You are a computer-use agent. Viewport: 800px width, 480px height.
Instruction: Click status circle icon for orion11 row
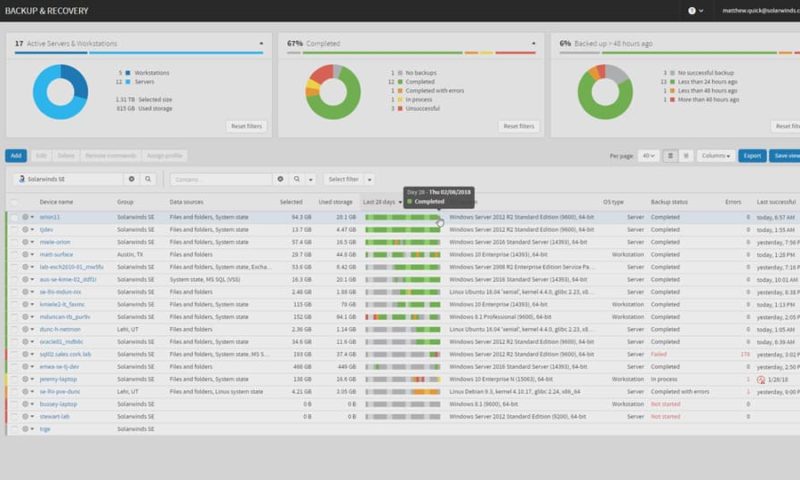click(x=25, y=217)
